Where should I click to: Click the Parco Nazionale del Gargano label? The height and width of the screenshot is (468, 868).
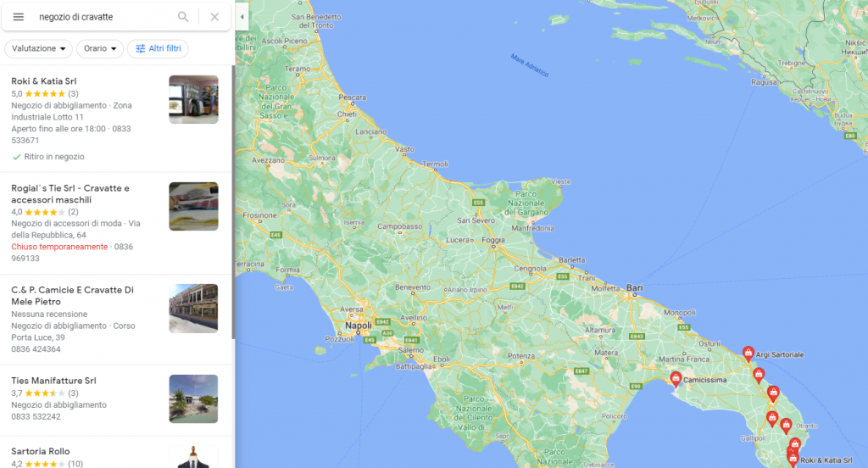(526, 203)
